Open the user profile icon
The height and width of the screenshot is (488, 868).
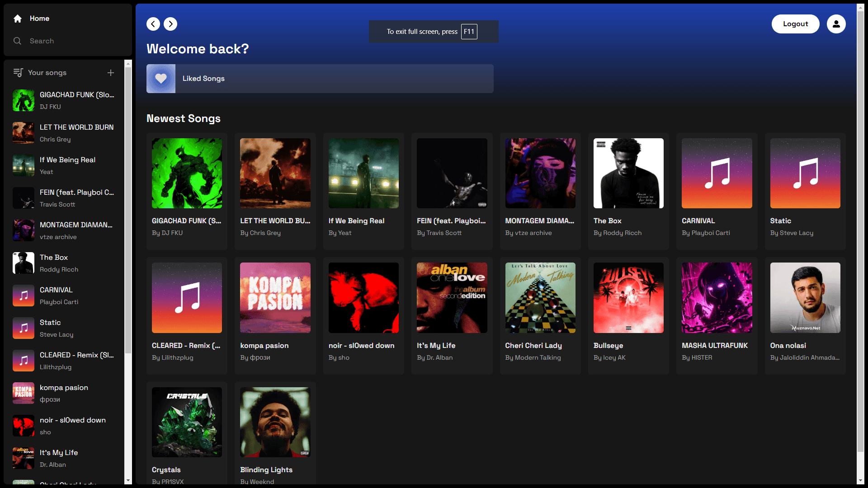click(x=836, y=24)
